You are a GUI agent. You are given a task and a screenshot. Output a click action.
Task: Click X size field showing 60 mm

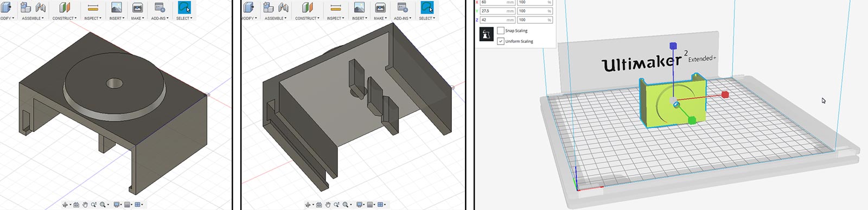497,2
